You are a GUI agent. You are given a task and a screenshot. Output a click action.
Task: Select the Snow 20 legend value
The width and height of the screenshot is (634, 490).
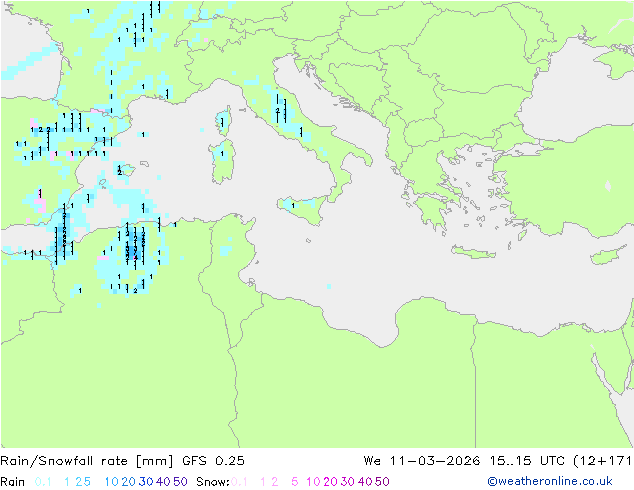click(x=330, y=482)
